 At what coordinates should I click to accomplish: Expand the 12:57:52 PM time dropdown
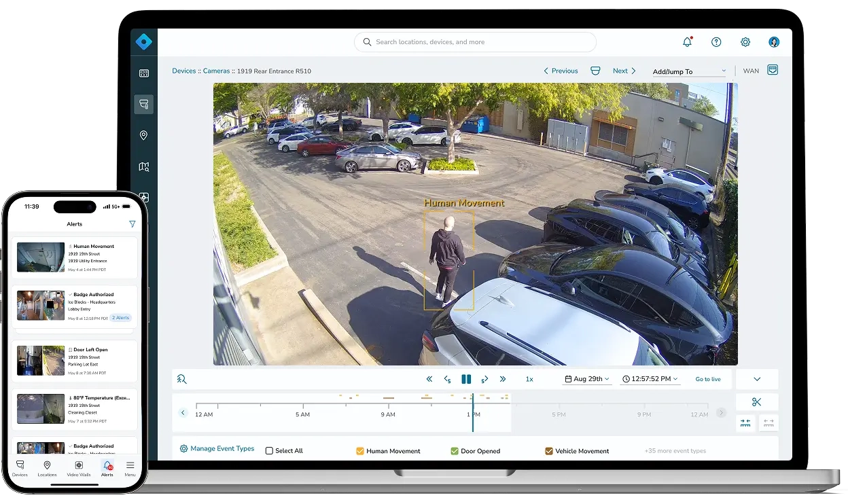(x=650, y=379)
